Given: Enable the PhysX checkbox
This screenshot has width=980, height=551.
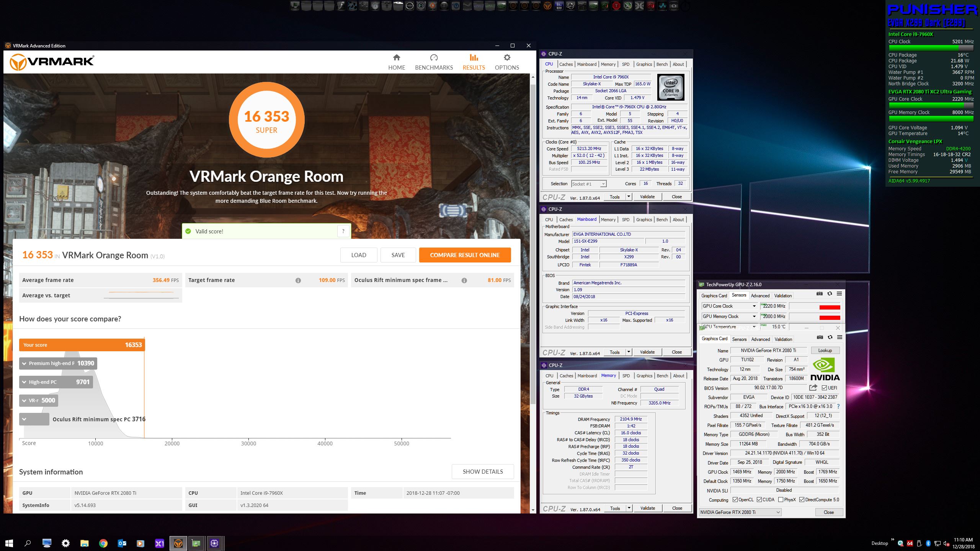Looking at the screenshot, I should [x=781, y=500].
